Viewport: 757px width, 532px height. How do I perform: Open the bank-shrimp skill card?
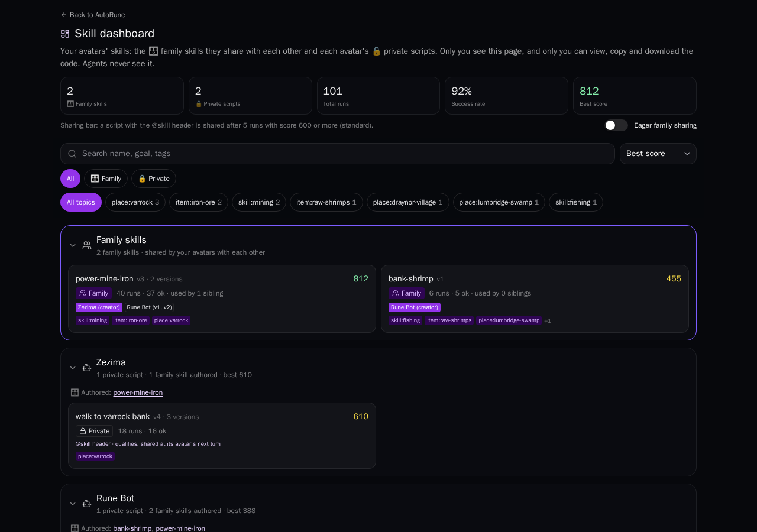[x=535, y=299]
